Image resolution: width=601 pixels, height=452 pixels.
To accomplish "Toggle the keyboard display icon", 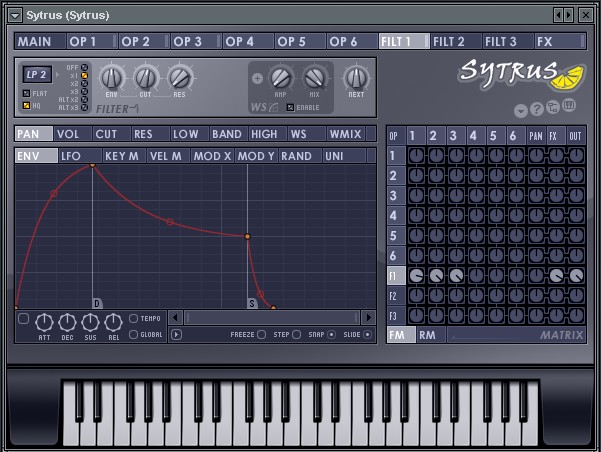I will 569,105.
